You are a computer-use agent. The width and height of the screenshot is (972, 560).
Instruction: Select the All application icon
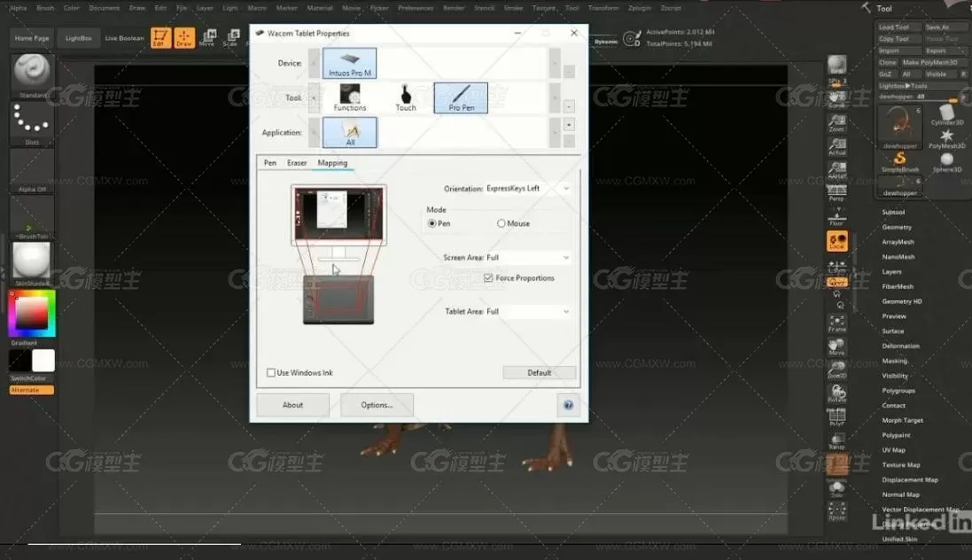coord(350,133)
